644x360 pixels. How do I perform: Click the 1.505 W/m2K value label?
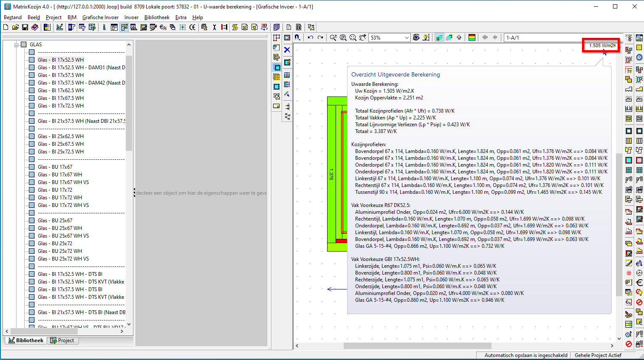[x=602, y=45]
